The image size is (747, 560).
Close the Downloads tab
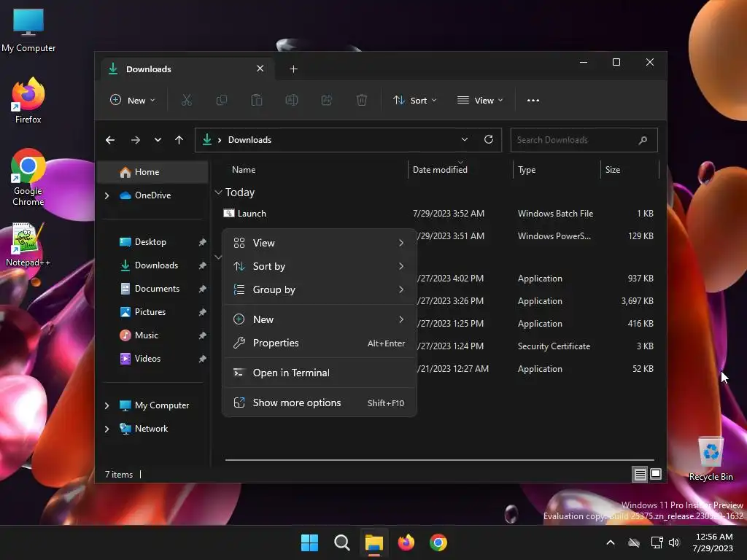[x=260, y=69]
